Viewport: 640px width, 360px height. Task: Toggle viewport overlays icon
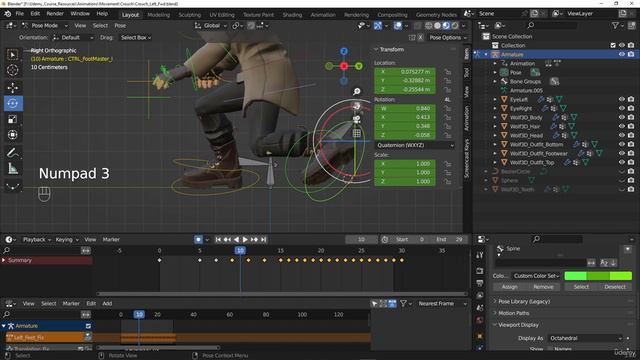click(x=398, y=25)
